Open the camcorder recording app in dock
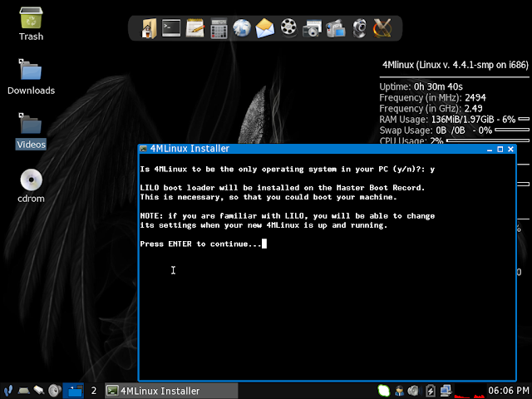This screenshot has width=532, height=399. (x=336, y=29)
